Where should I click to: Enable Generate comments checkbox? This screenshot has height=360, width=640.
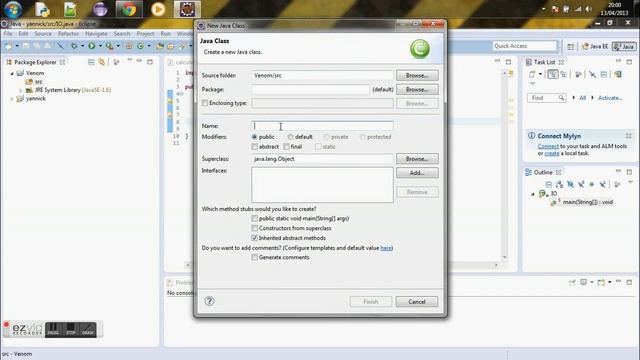point(255,258)
